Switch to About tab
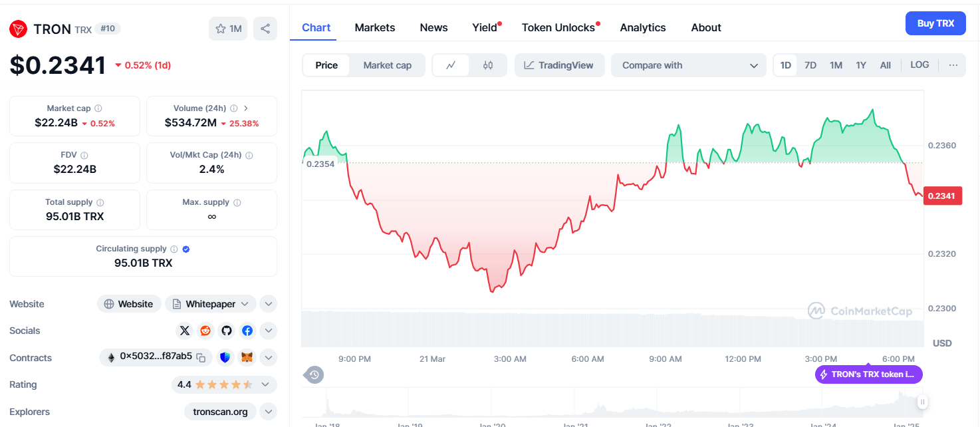 click(706, 27)
